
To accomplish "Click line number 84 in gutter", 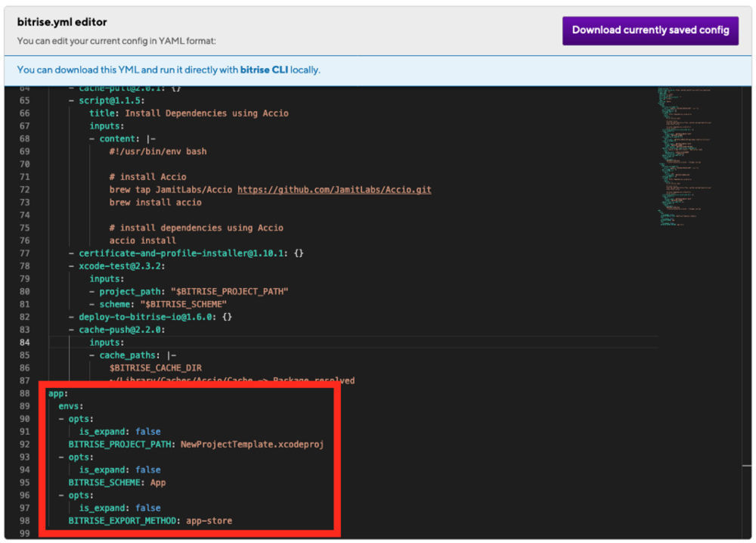I will click(x=25, y=343).
